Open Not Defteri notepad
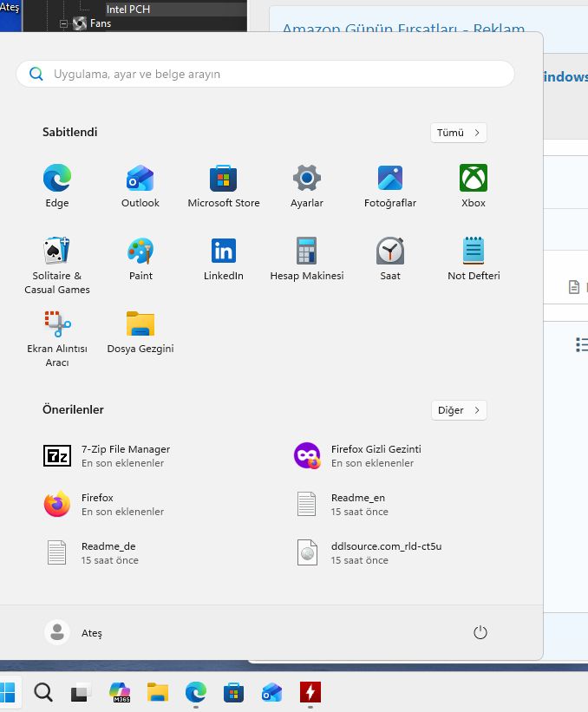 pyautogui.click(x=474, y=258)
